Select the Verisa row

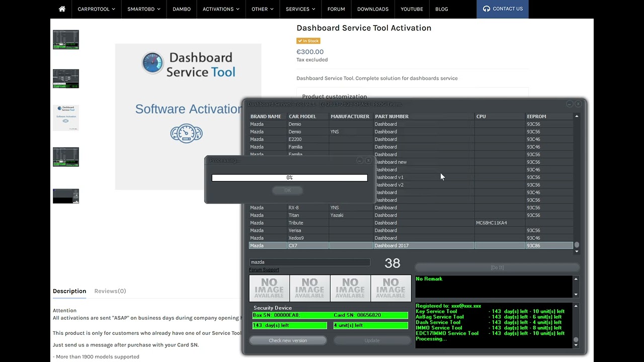pos(411,230)
